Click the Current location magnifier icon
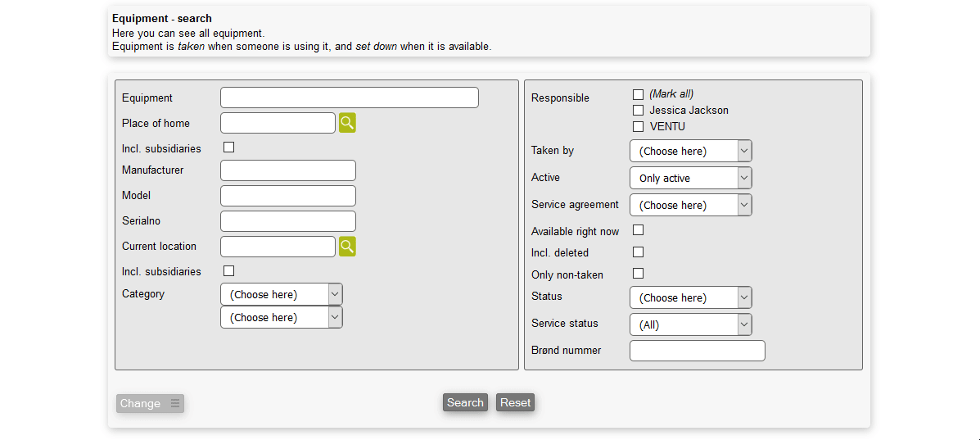Screen dimensions: 980x440 tap(347, 247)
